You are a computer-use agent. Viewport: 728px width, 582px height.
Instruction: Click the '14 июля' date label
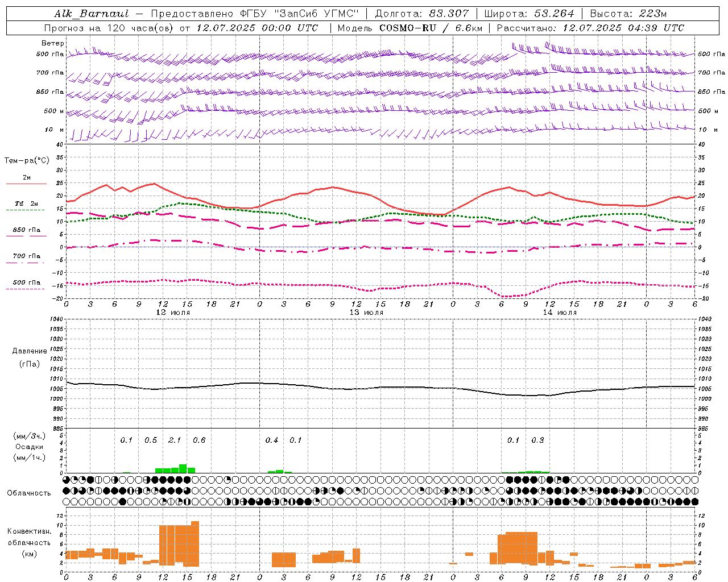(560, 313)
